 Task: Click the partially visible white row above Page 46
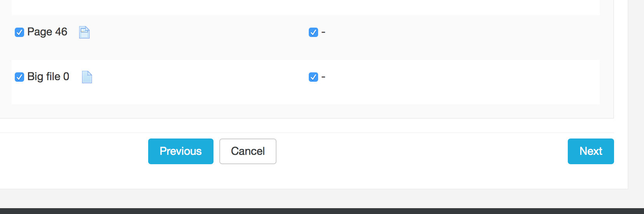pos(306,7)
